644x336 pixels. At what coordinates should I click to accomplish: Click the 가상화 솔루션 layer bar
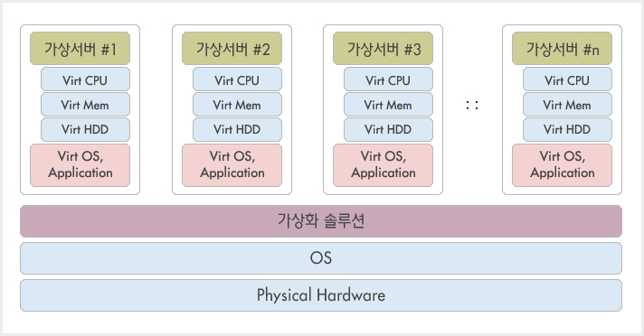321,221
